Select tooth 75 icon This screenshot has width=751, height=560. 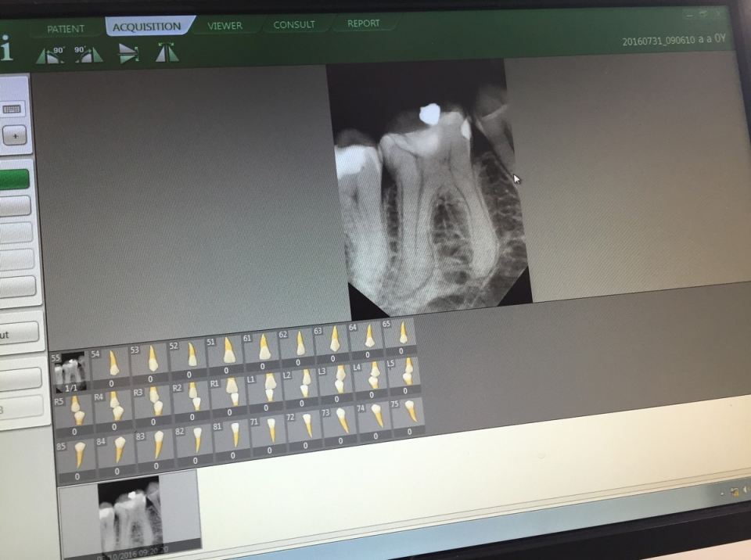tap(408, 417)
